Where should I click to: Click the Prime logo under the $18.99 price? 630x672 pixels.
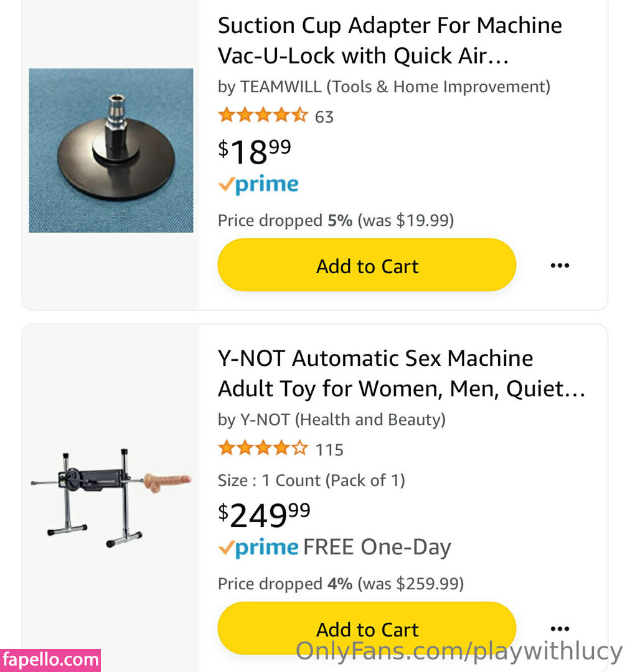258,185
